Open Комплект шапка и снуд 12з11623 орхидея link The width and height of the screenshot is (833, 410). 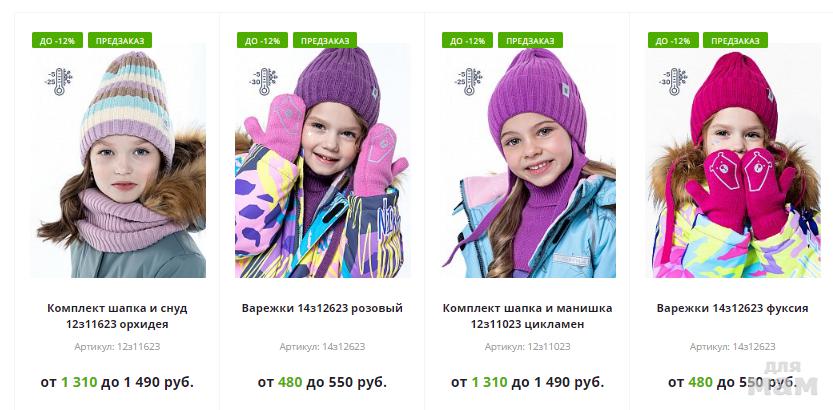(117, 316)
